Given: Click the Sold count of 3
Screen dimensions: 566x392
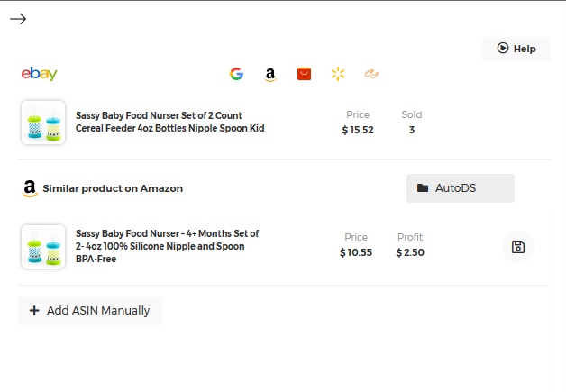Looking at the screenshot, I should tap(412, 130).
